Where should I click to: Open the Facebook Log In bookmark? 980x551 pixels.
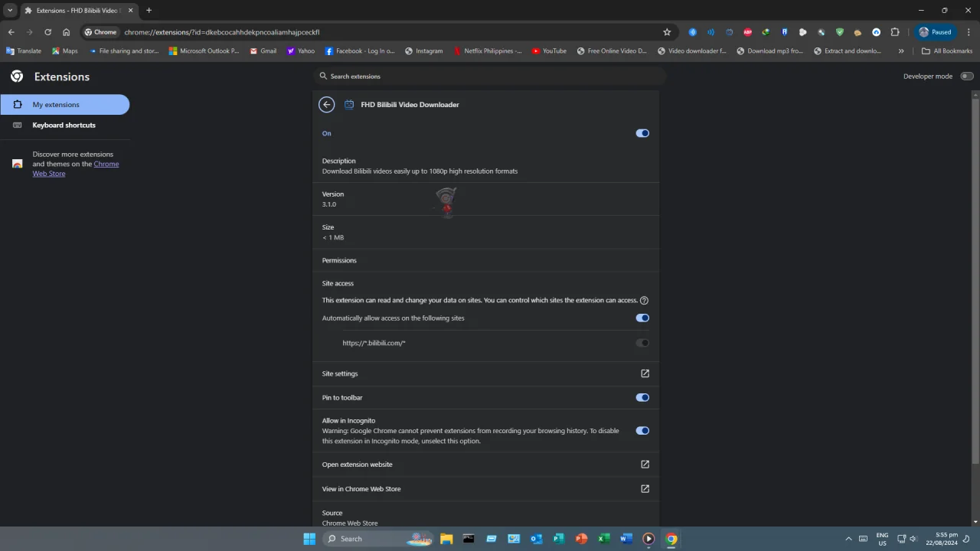click(x=360, y=51)
